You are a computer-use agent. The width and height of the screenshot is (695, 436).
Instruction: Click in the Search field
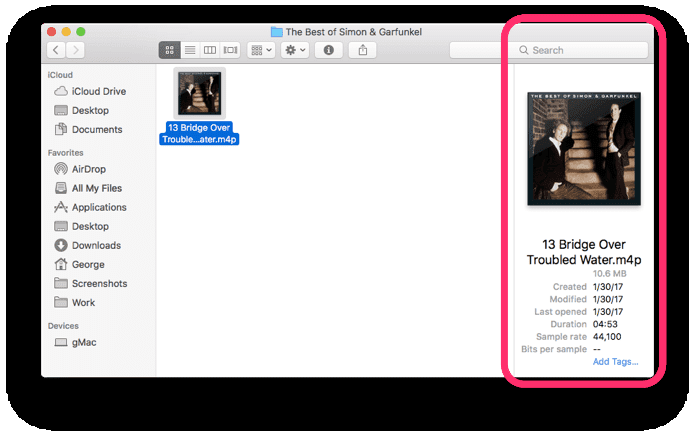549,50
